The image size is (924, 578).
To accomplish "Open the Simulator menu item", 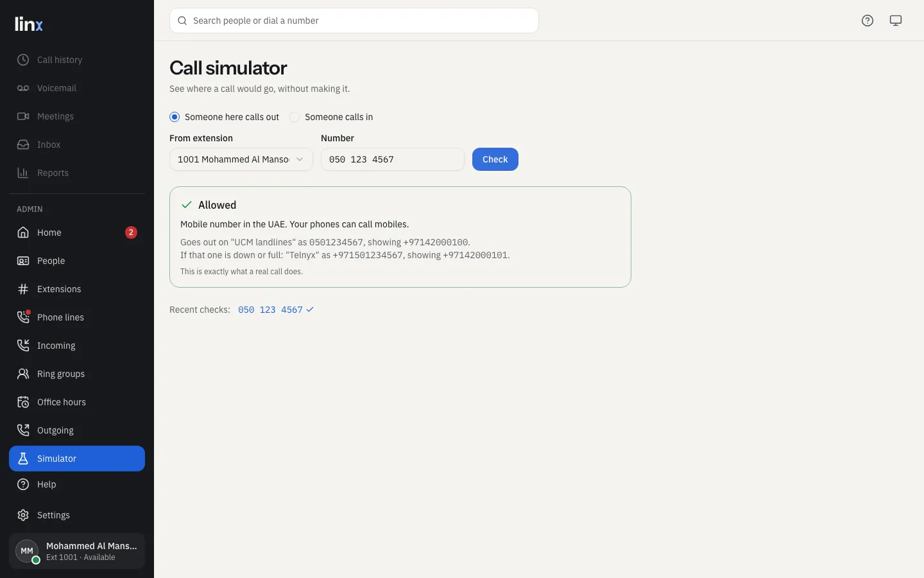I will click(77, 459).
